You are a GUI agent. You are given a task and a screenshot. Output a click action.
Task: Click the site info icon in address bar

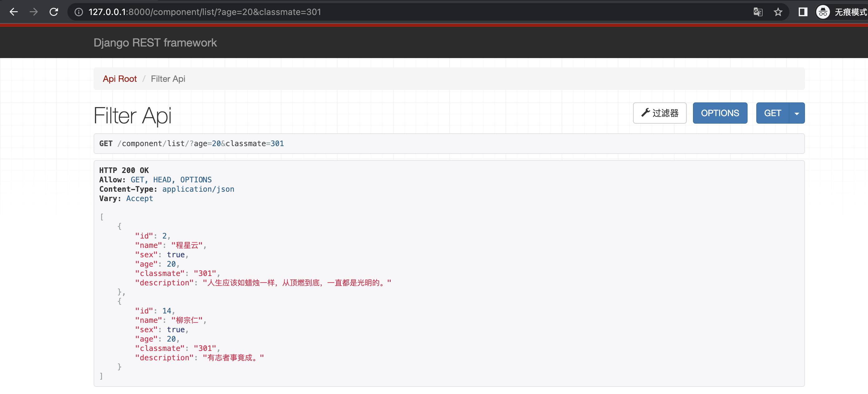[x=79, y=12]
